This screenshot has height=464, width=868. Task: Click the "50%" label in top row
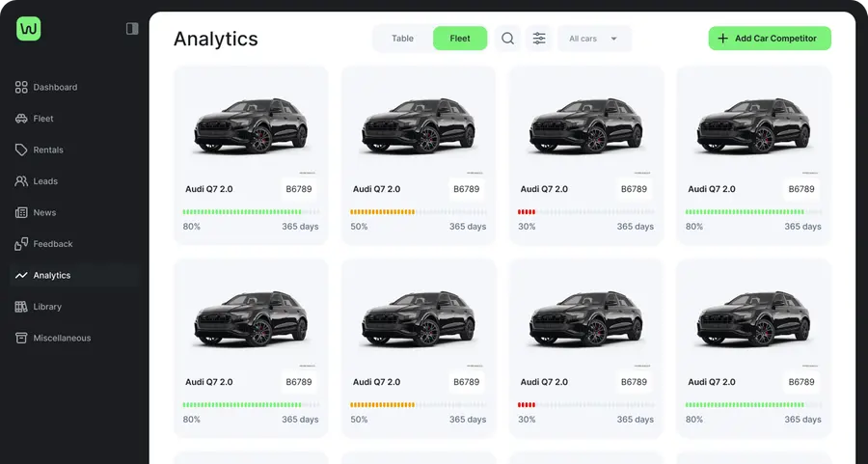pyautogui.click(x=359, y=227)
